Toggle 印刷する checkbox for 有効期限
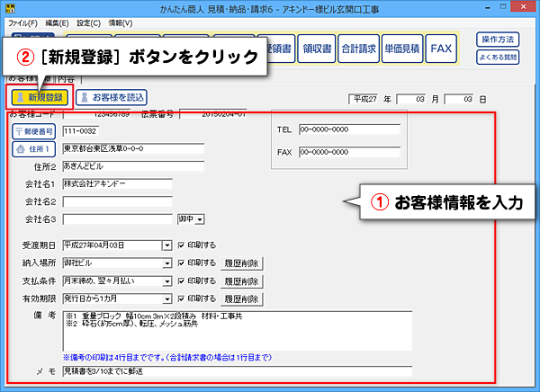Screen dimensions: 540x392 (x=182, y=298)
